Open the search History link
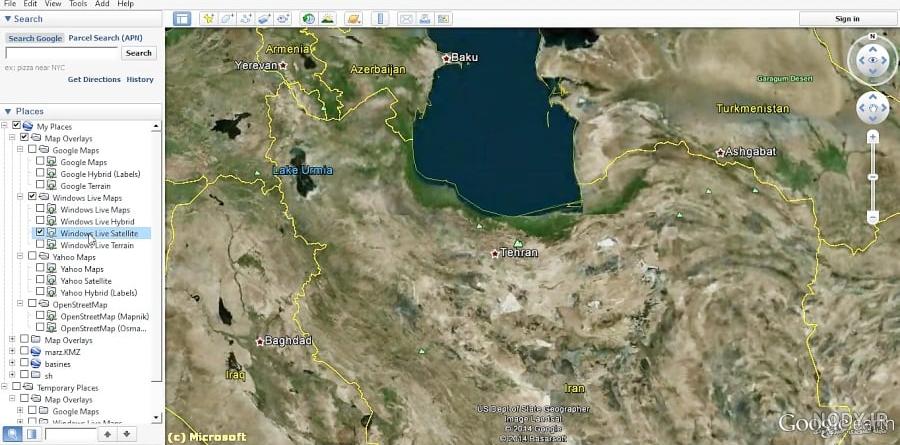Image resolution: width=900 pixels, height=445 pixels. [x=140, y=79]
